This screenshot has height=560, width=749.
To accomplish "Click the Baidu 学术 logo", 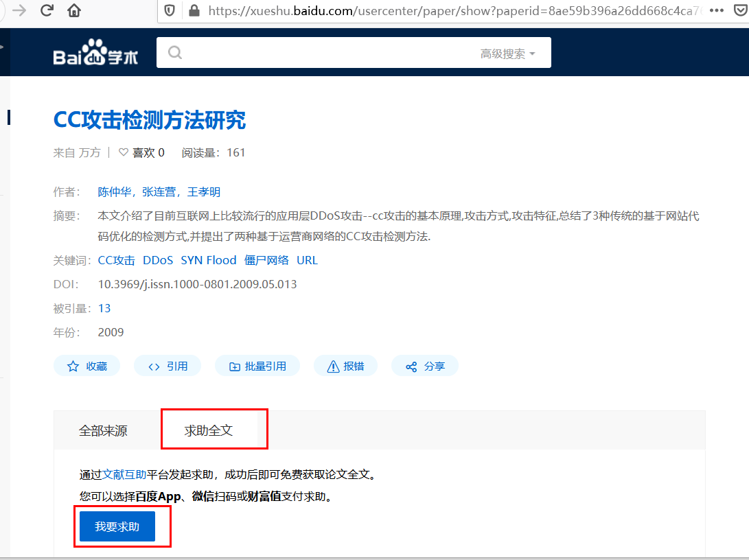I will (x=95, y=52).
